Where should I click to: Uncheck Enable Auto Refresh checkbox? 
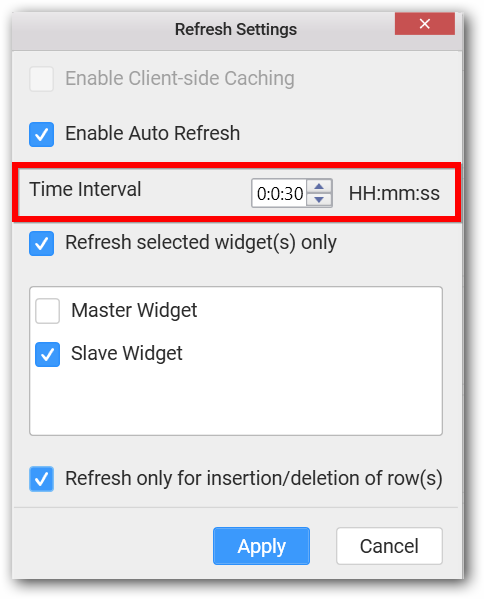tap(42, 134)
